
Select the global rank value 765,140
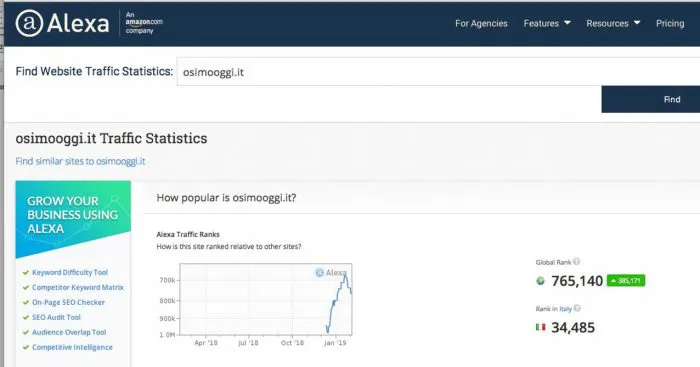(577, 281)
